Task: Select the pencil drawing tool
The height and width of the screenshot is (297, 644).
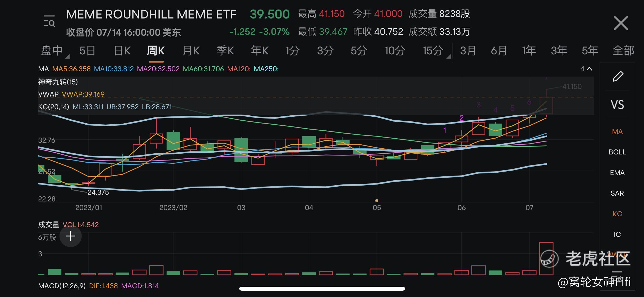Action: 618,77
